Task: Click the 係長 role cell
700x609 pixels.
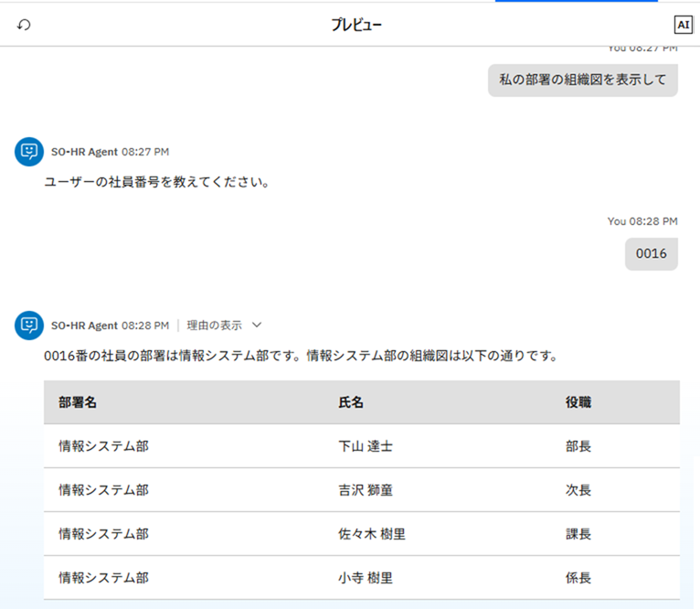Action: (x=578, y=578)
